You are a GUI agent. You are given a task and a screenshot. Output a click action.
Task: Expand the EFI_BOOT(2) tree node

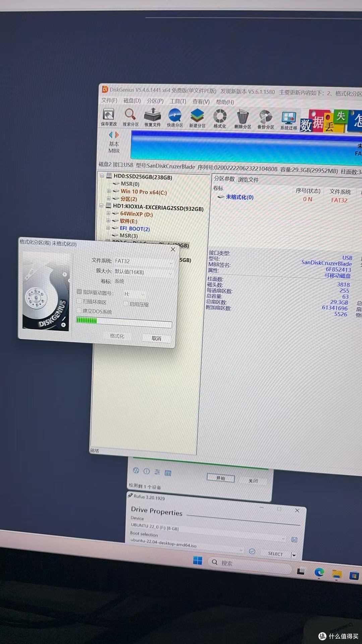pos(108,228)
